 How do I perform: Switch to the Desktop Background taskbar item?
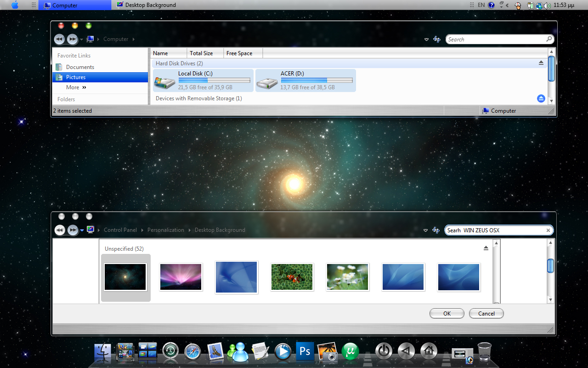tap(147, 5)
